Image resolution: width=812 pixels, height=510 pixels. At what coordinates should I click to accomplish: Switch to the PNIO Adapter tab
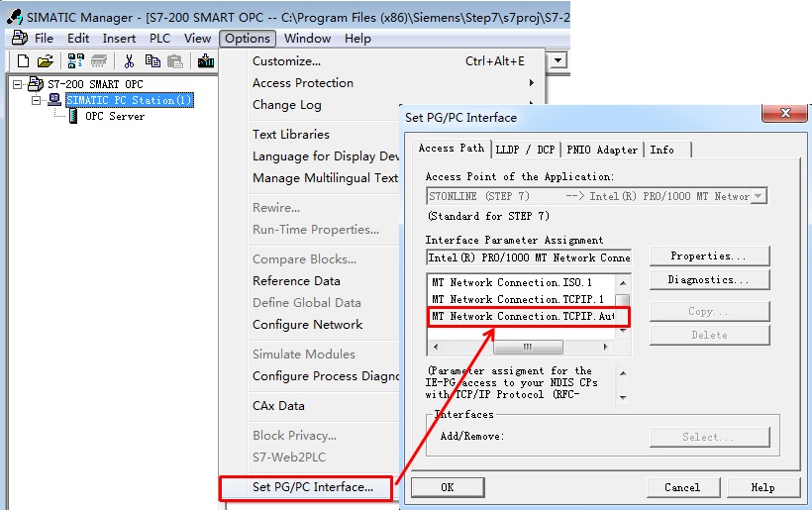click(x=602, y=150)
